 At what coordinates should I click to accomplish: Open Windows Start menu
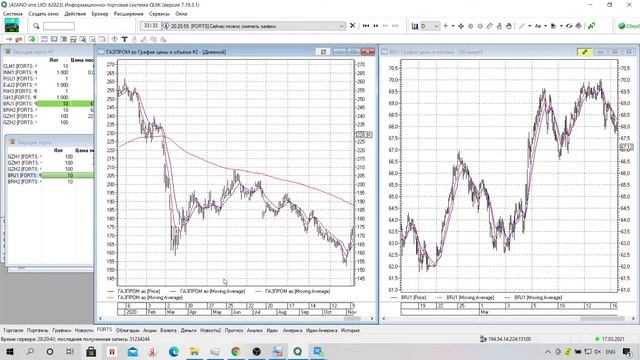click(10, 351)
